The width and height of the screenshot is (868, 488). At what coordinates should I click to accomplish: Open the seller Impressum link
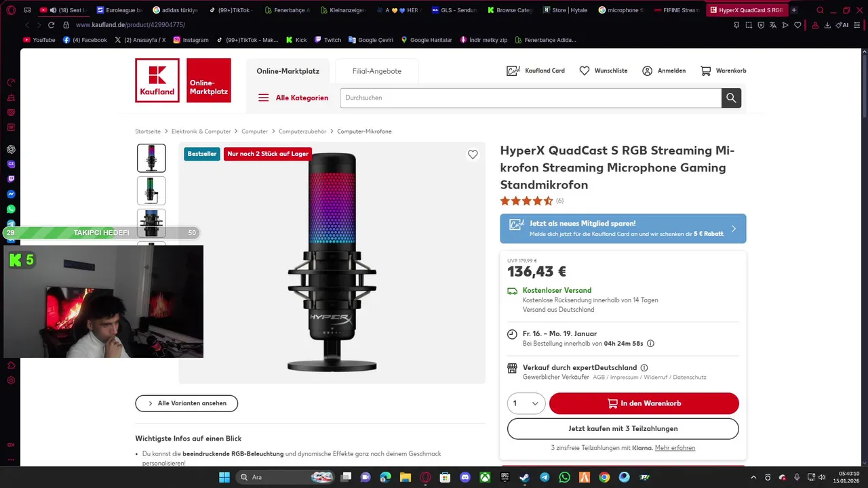[x=623, y=378]
